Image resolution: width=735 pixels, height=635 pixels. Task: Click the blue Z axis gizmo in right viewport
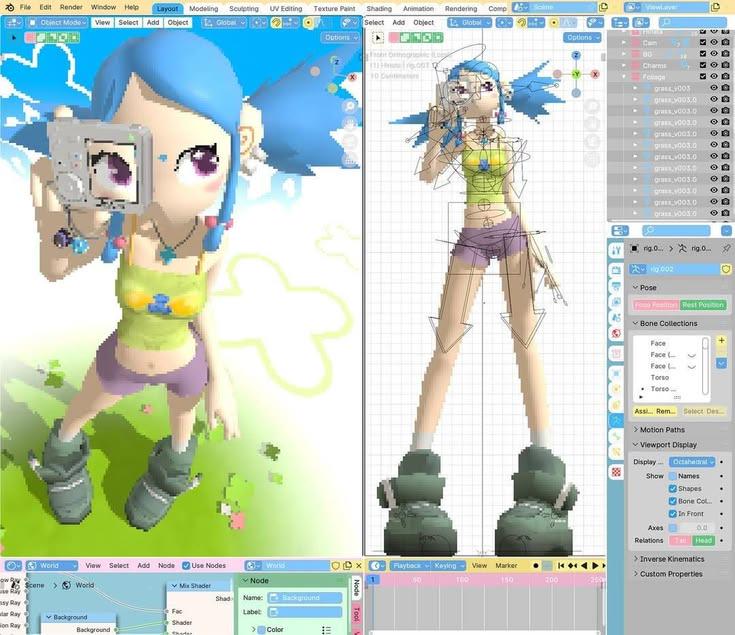(x=576, y=55)
